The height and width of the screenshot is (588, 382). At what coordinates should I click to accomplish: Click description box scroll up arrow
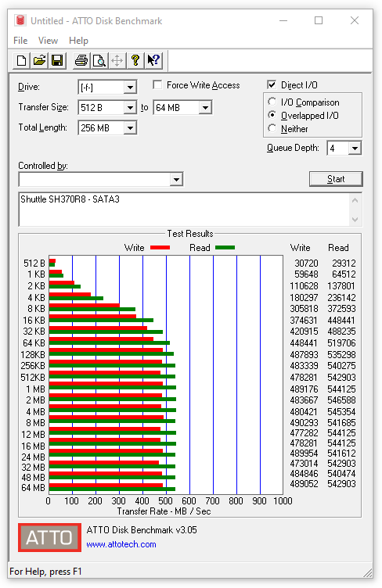pyautogui.click(x=355, y=201)
